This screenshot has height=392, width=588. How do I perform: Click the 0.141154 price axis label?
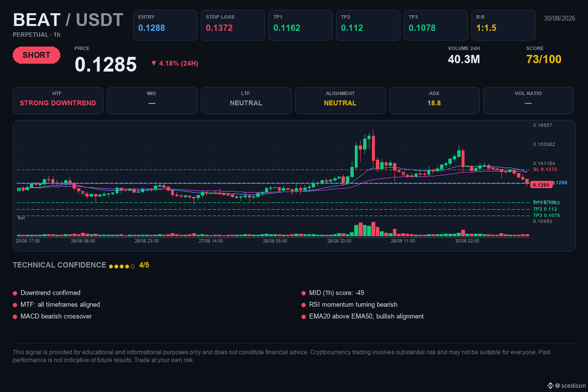[x=544, y=163]
